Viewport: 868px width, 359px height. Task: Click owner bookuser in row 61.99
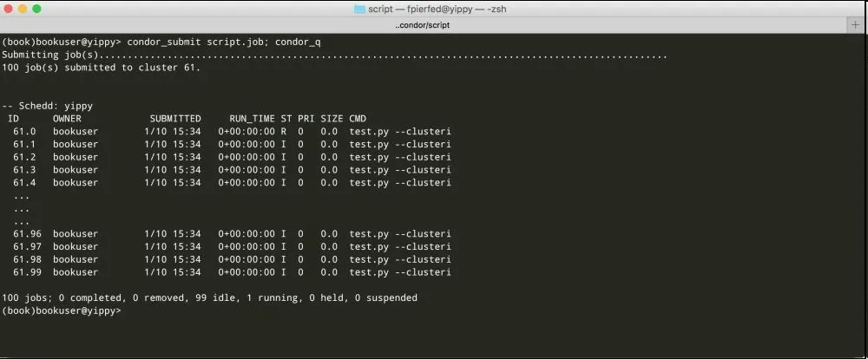(76, 271)
